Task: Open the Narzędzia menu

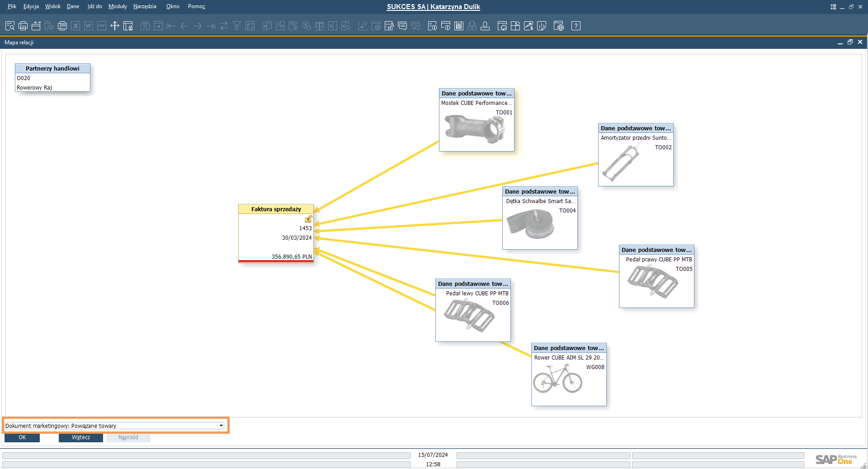Action: tap(145, 6)
